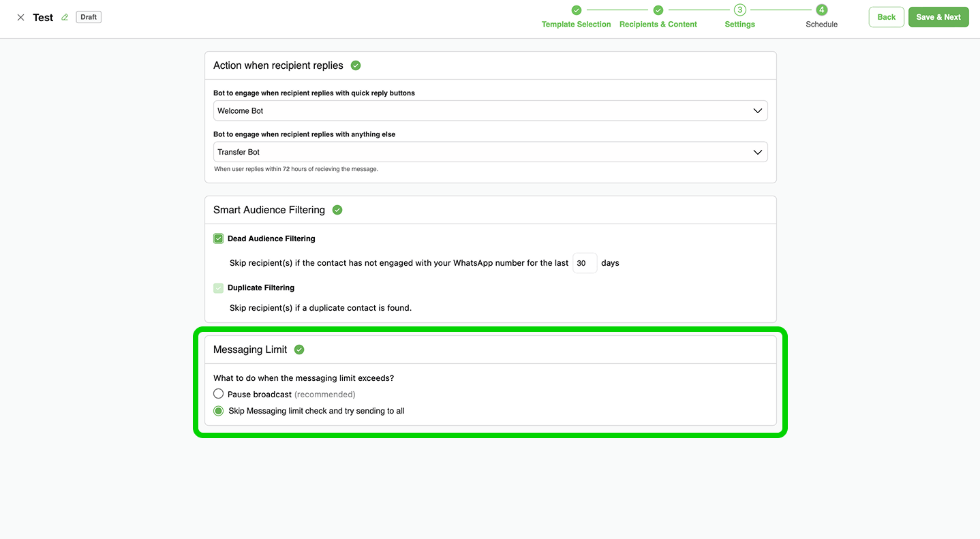Screen dimensions: 980x539
Task: Switch to the Schedule step label
Action: coord(821,25)
